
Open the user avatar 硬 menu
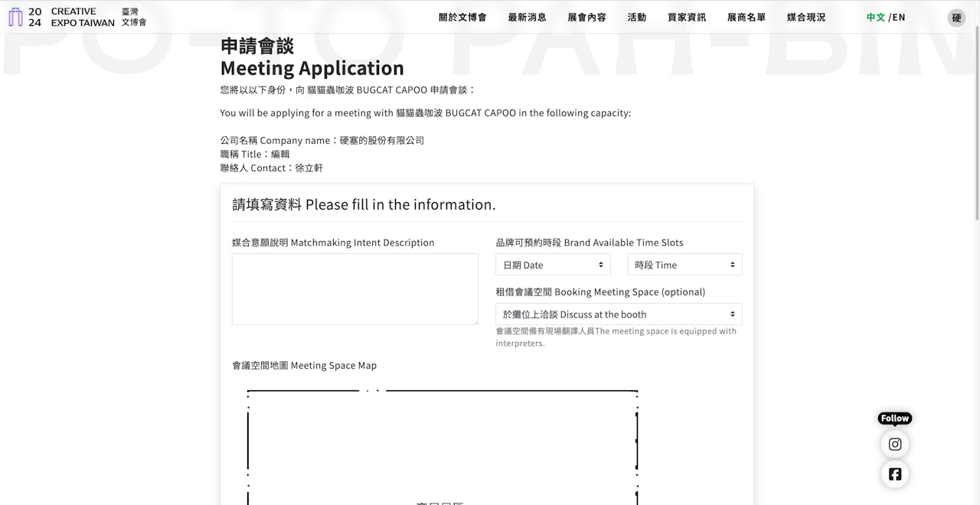[956, 18]
